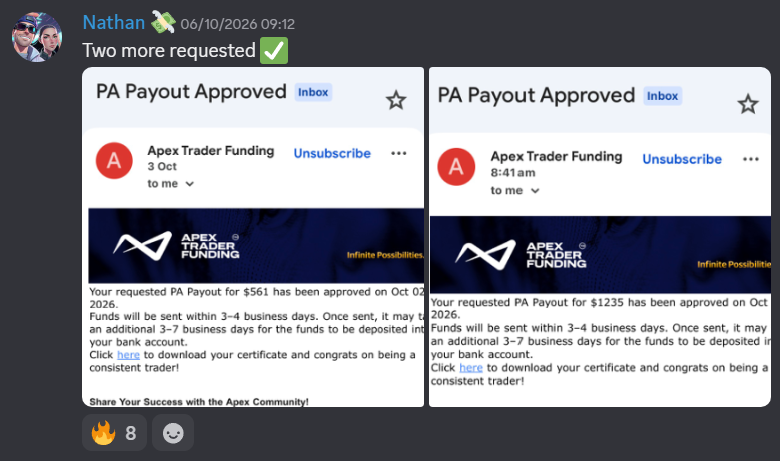
Task: Click Apex Trader Funding sender name, right email
Action: point(556,157)
